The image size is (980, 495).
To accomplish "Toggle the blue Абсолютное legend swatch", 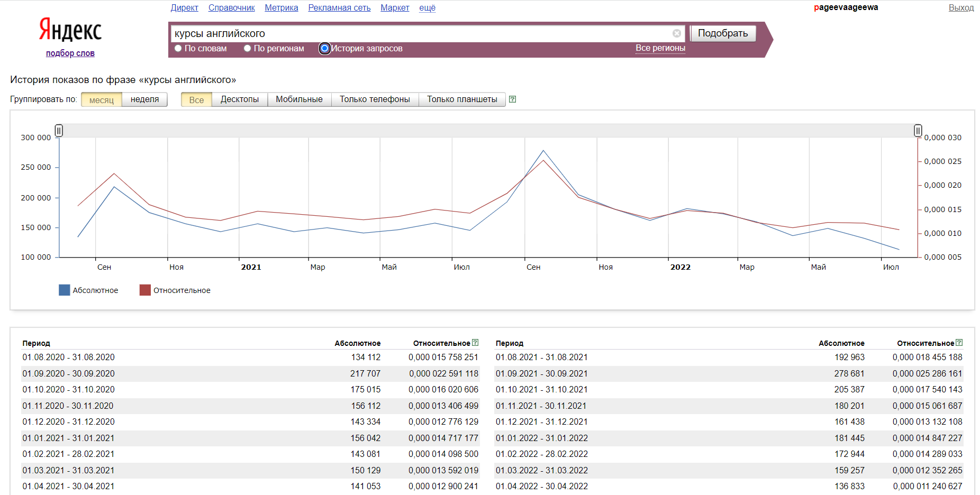I will (x=65, y=290).
